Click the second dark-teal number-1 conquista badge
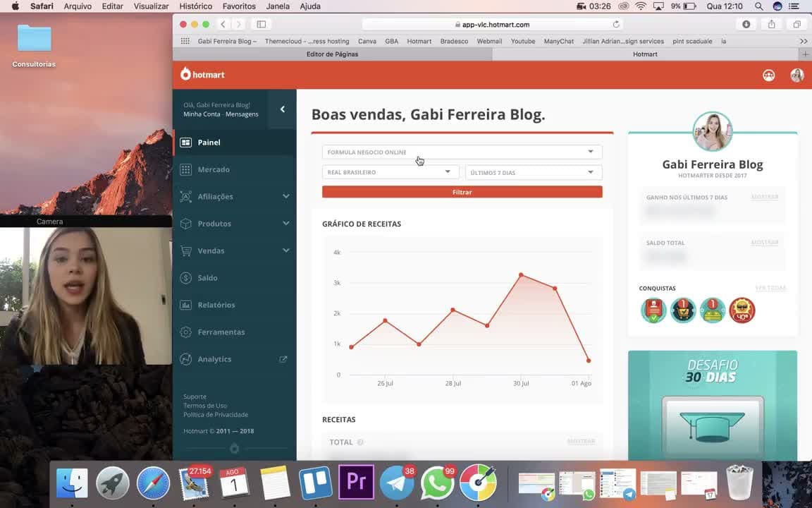The height and width of the screenshot is (508, 812). (683, 310)
